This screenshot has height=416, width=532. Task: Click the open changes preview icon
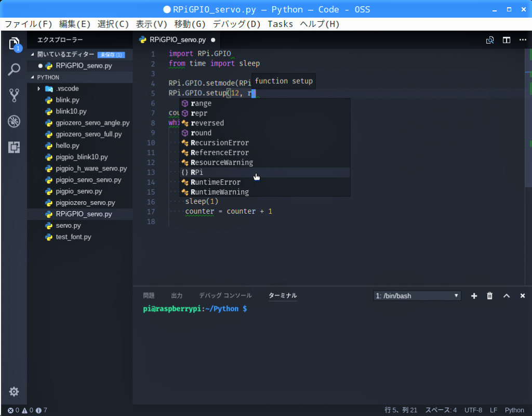click(x=489, y=40)
